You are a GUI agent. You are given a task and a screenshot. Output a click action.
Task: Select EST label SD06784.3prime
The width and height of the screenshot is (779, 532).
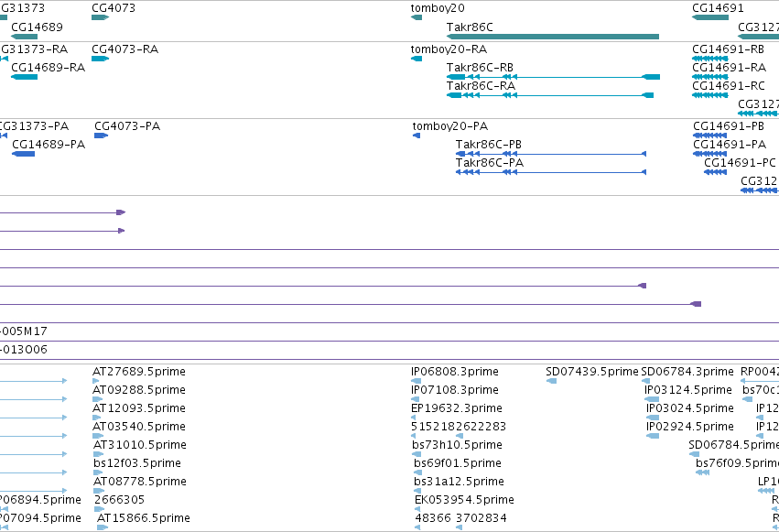pos(687,372)
